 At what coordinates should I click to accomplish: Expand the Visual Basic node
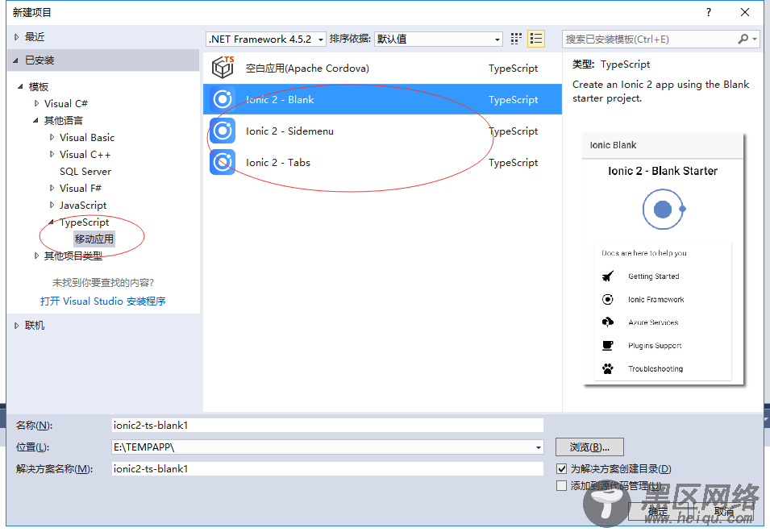click(52, 137)
